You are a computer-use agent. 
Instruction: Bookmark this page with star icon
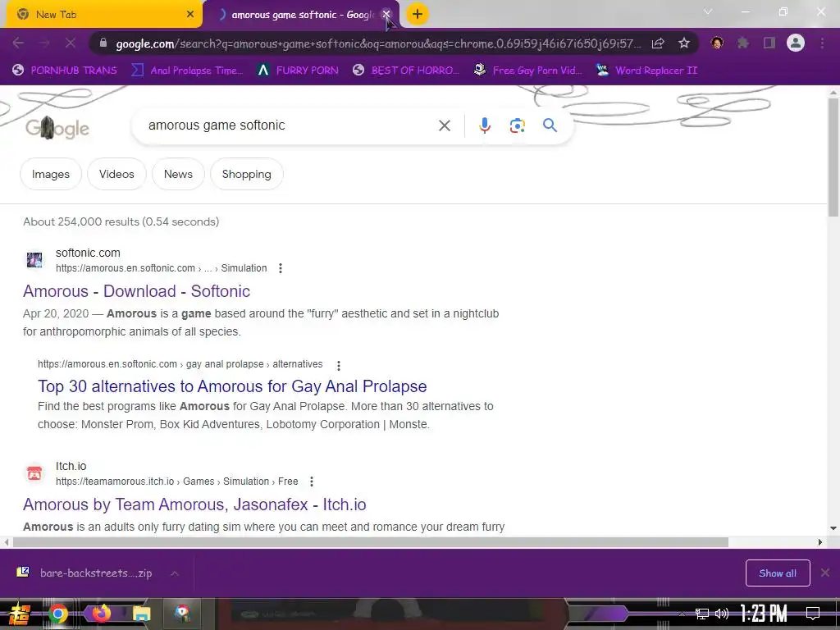click(684, 43)
